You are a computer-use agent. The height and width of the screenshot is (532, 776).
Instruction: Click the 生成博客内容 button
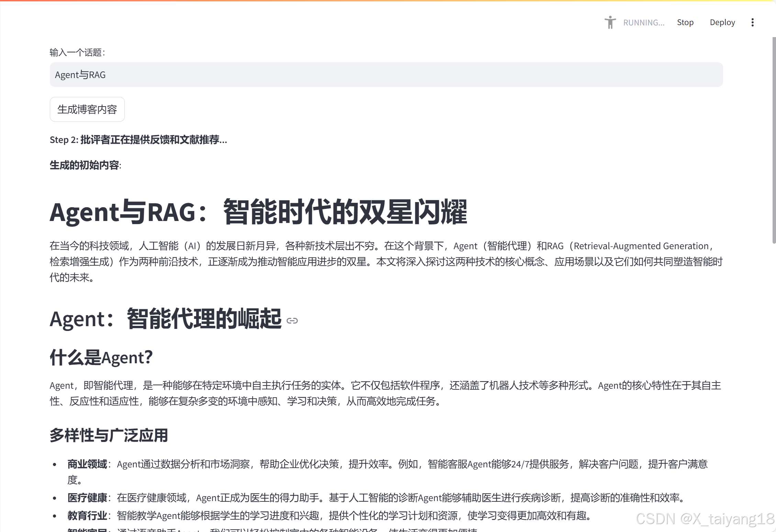87,109
